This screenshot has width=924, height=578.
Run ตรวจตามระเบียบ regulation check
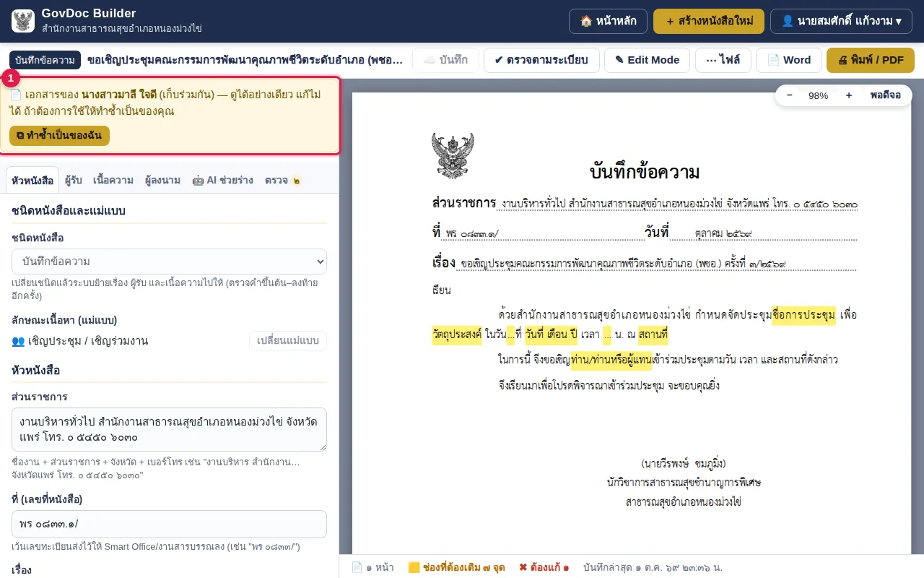click(541, 60)
